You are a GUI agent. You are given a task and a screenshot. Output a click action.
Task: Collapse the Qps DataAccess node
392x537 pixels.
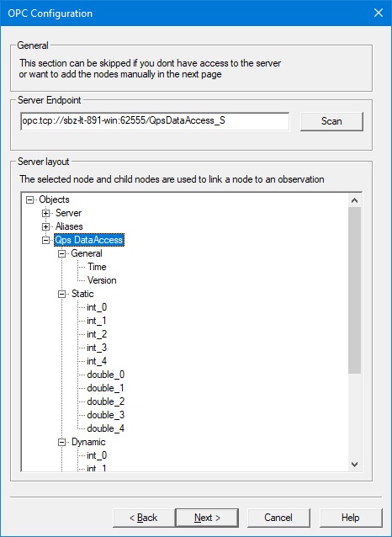coord(45,241)
